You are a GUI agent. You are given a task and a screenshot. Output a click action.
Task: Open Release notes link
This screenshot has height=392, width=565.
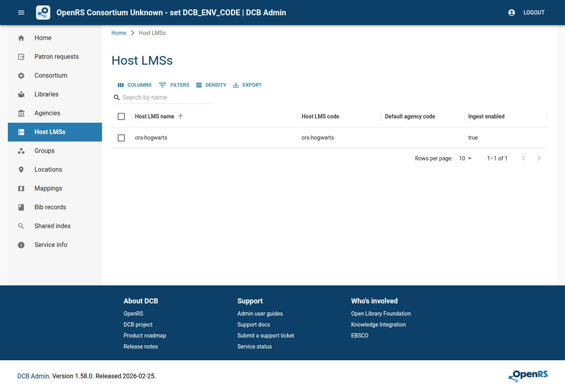[x=141, y=347]
